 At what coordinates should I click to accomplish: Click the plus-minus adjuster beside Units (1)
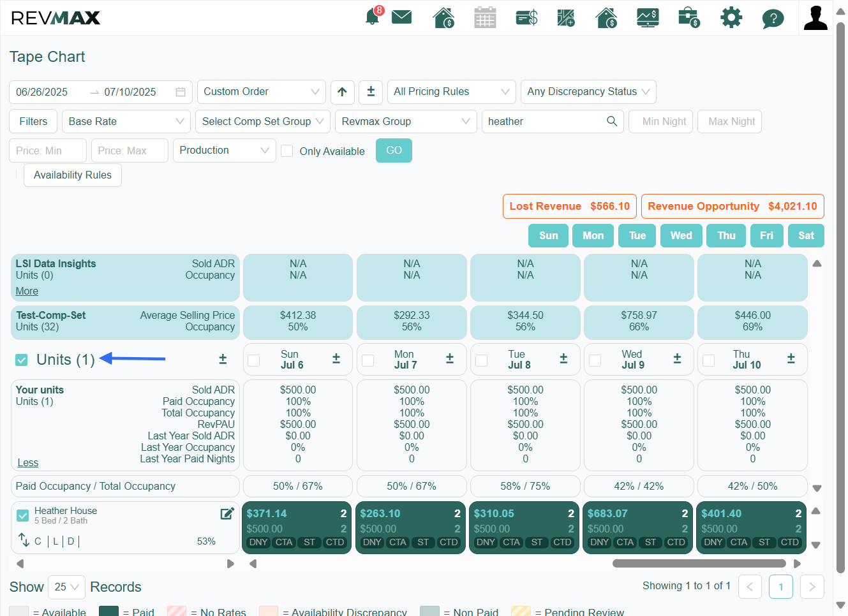(223, 359)
